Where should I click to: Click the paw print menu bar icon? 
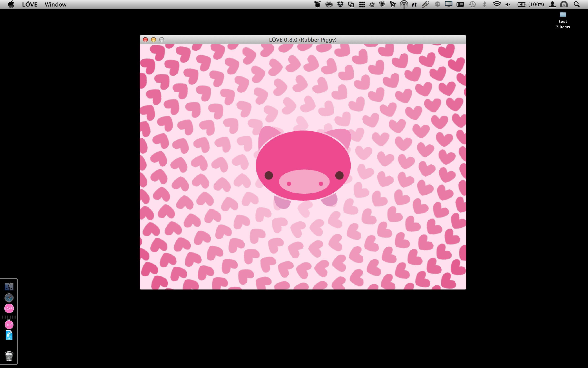coord(372,4)
